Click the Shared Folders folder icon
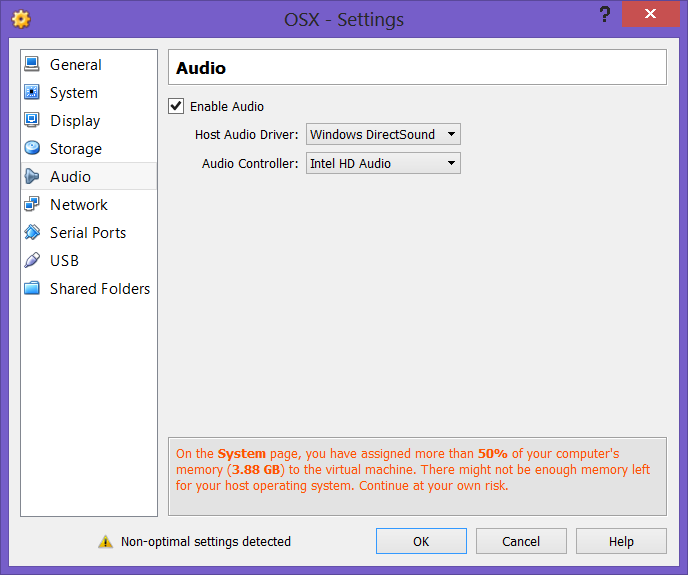The width and height of the screenshot is (688, 575). 32,288
